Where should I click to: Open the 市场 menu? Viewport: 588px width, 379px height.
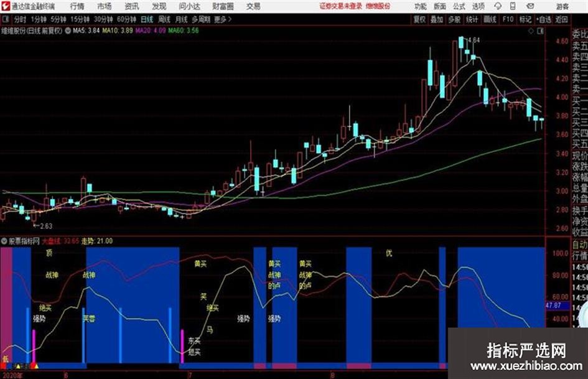(105, 6)
